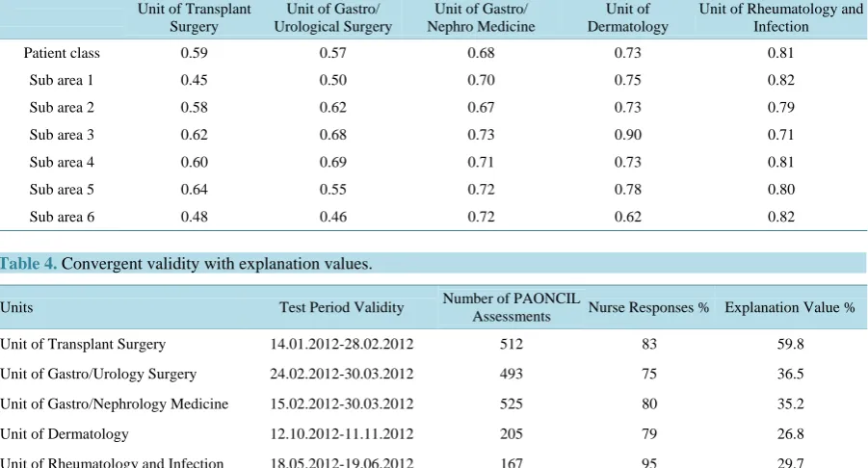Click the Number of PAONCIL Assessments header

[x=511, y=307]
